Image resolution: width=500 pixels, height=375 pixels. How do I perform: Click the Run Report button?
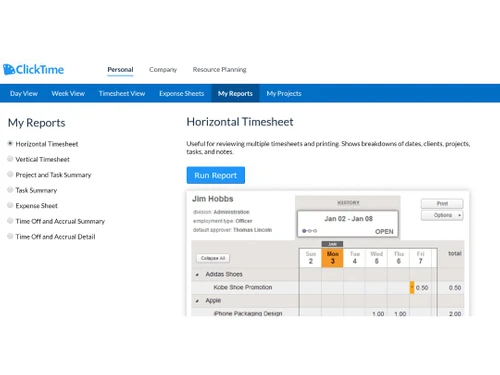click(216, 175)
